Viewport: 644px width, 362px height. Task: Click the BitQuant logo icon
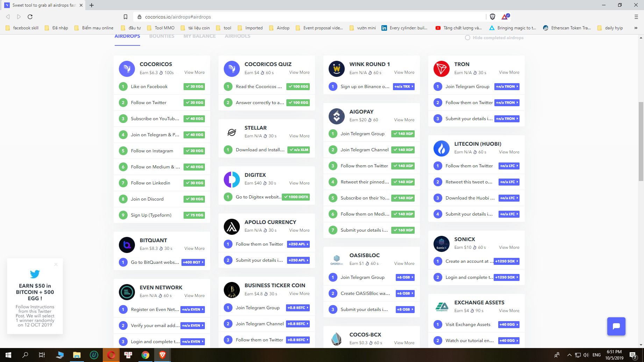[127, 245]
